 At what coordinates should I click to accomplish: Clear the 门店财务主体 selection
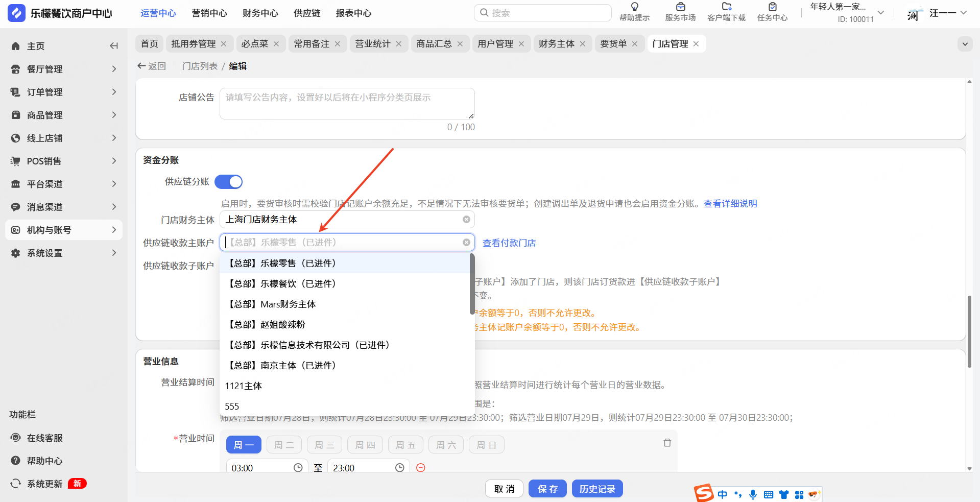pyautogui.click(x=466, y=220)
